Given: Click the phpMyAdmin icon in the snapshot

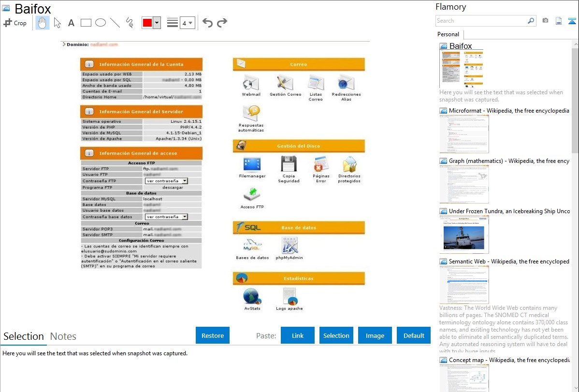Looking at the screenshot, I should point(289,246).
